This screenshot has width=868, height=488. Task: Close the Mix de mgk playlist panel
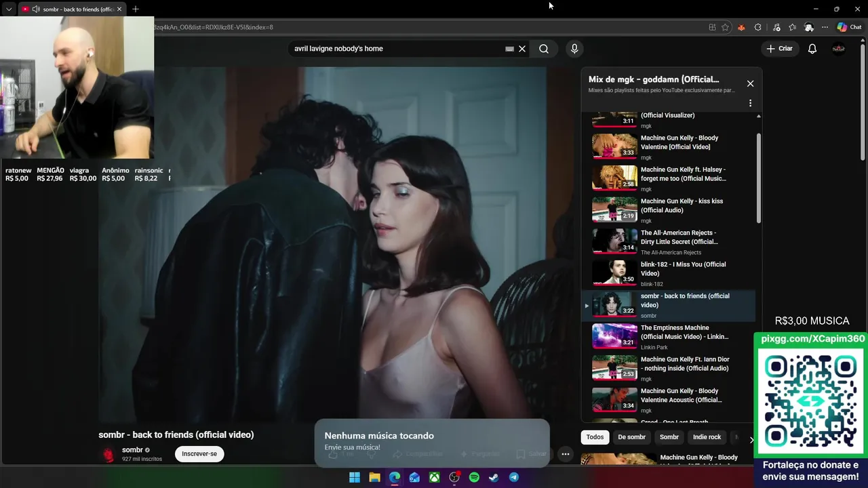point(750,83)
